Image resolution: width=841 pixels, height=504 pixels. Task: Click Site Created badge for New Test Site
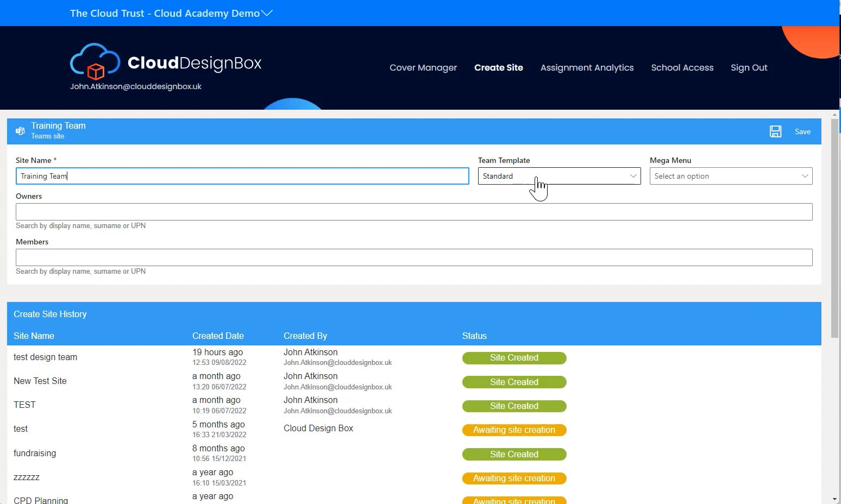pos(514,382)
